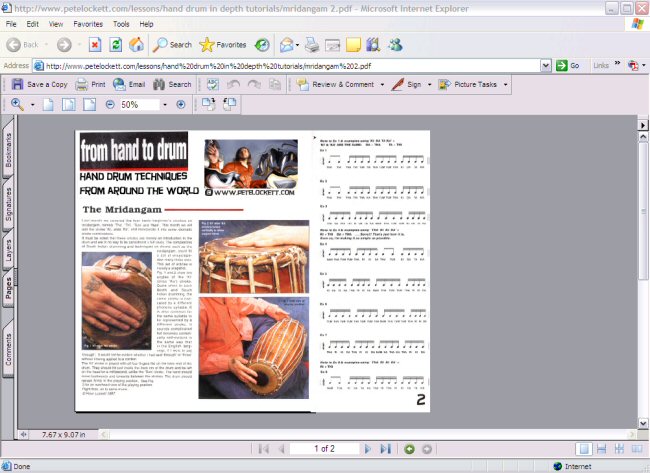Viewport: 650px width, 473px height.
Task: Jump to the last page
Action: pos(385,449)
